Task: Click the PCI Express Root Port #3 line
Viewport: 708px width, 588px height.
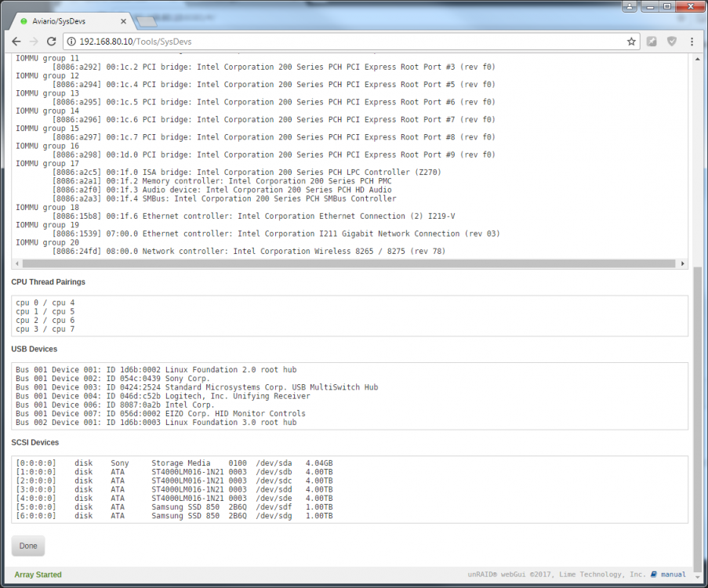Action: [x=274, y=67]
